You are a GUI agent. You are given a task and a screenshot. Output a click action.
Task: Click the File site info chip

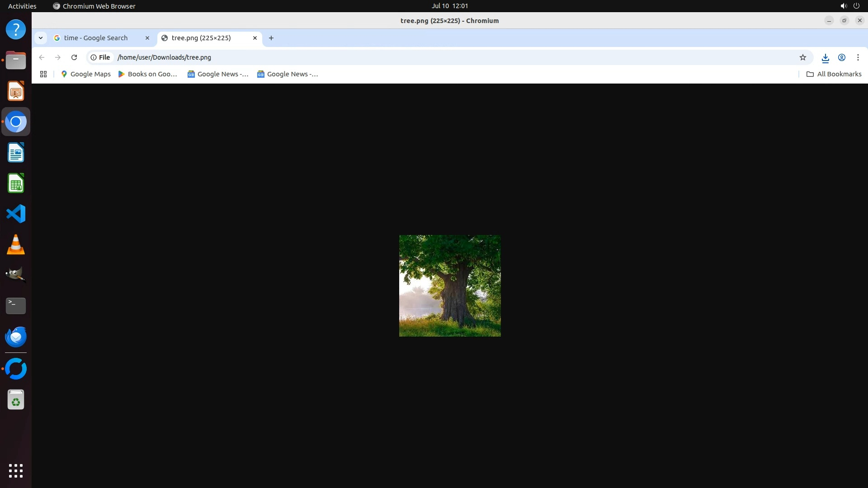click(100, 57)
